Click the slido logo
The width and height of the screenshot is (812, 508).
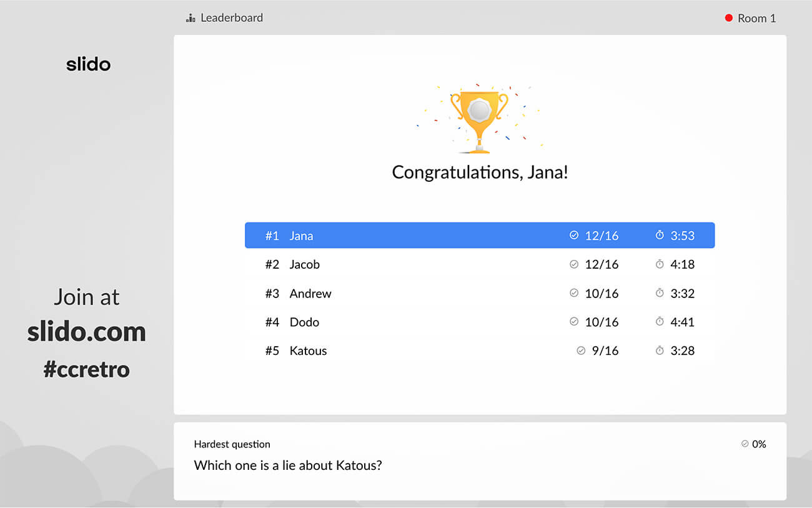coord(88,64)
